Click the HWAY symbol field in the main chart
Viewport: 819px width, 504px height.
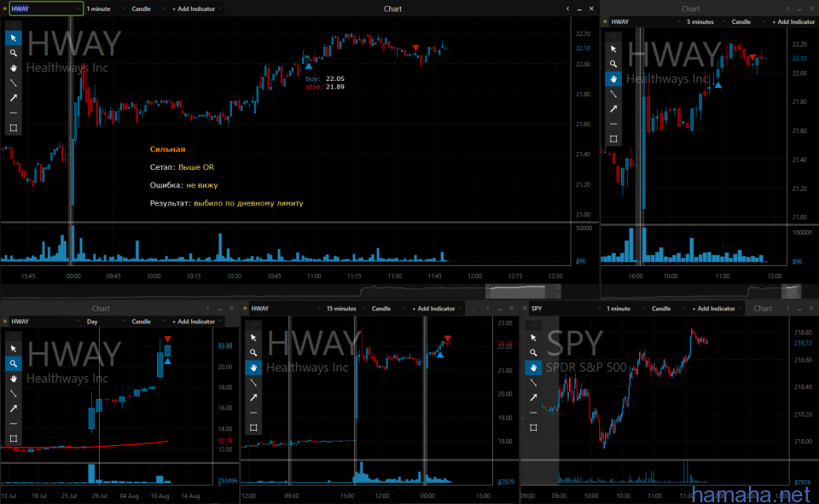(x=46, y=9)
